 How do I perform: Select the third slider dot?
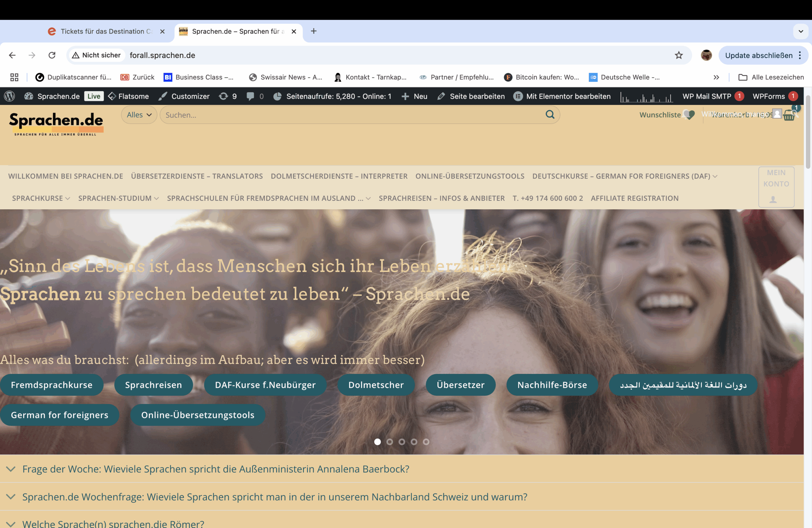[x=402, y=442]
